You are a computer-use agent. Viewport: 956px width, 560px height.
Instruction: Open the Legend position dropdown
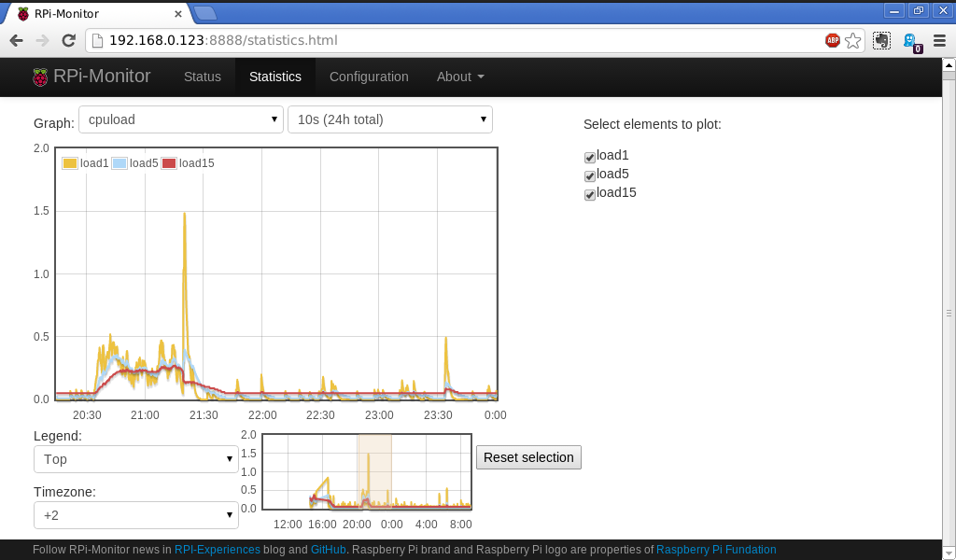tap(136, 459)
